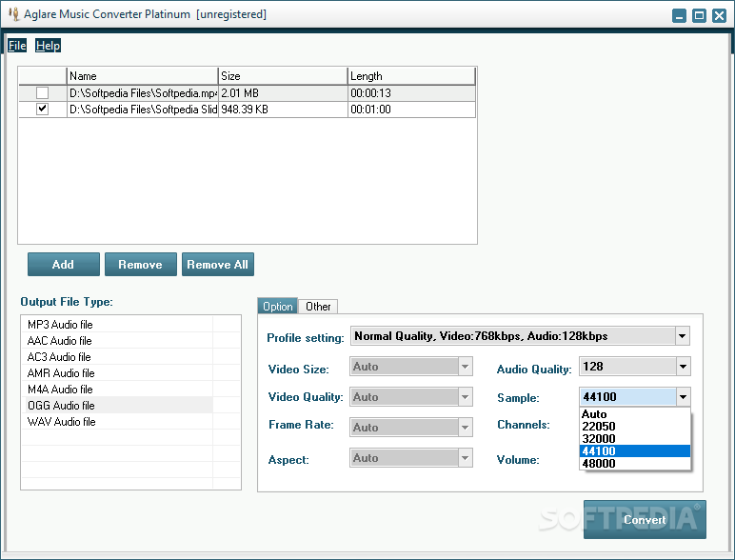The width and height of the screenshot is (735, 560).
Task: Click the 2.01 MB size cell
Action: (283, 93)
